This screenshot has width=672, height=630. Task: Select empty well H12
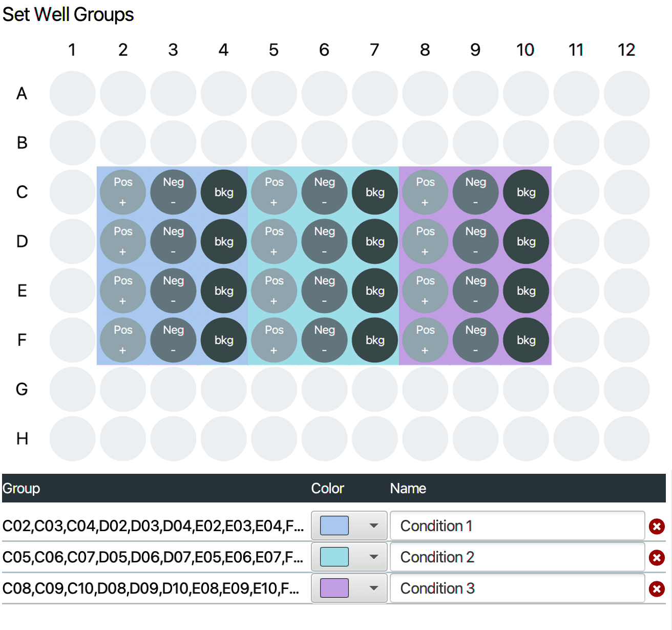(x=626, y=438)
